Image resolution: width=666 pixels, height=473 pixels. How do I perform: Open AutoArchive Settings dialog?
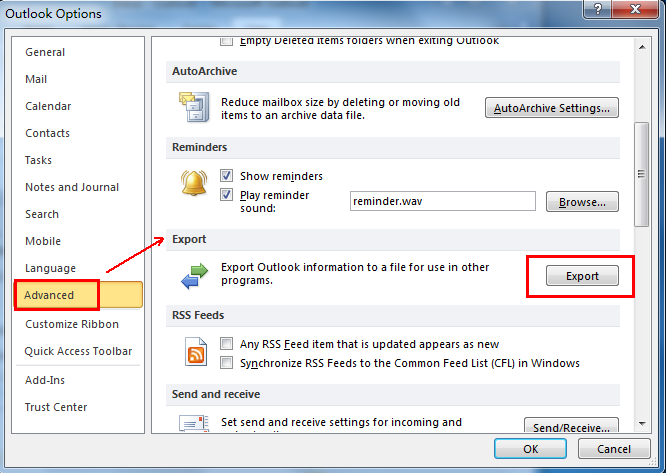click(x=551, y=108)
